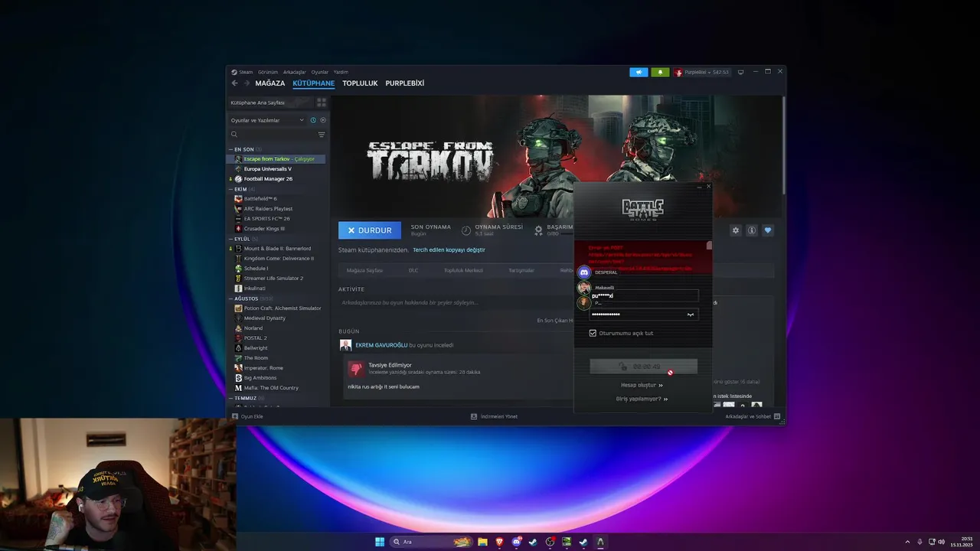
Task: Click the launcher password field
Action: tap(644, 315)
